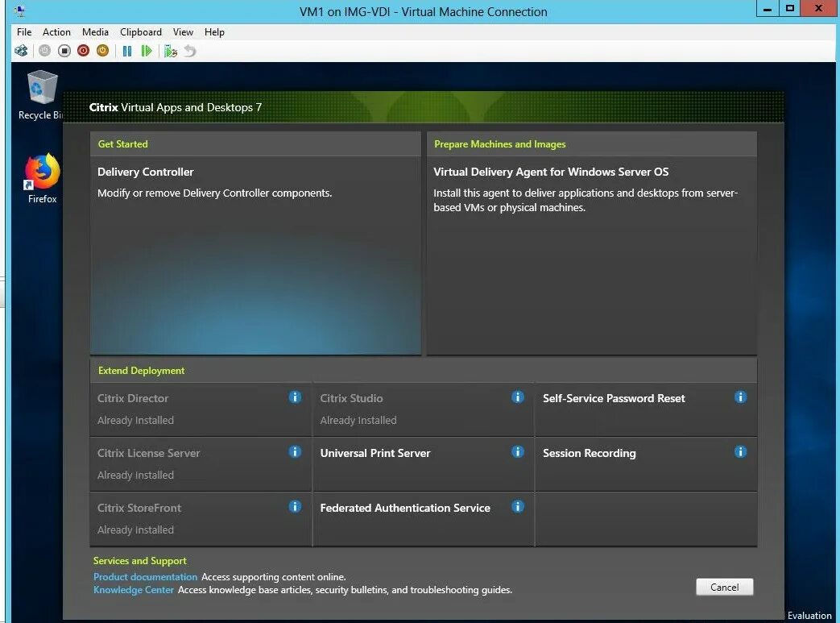Open the Recycle Bin desktop icon
This screenshot has width=840, height=623.
click(42, 95)
